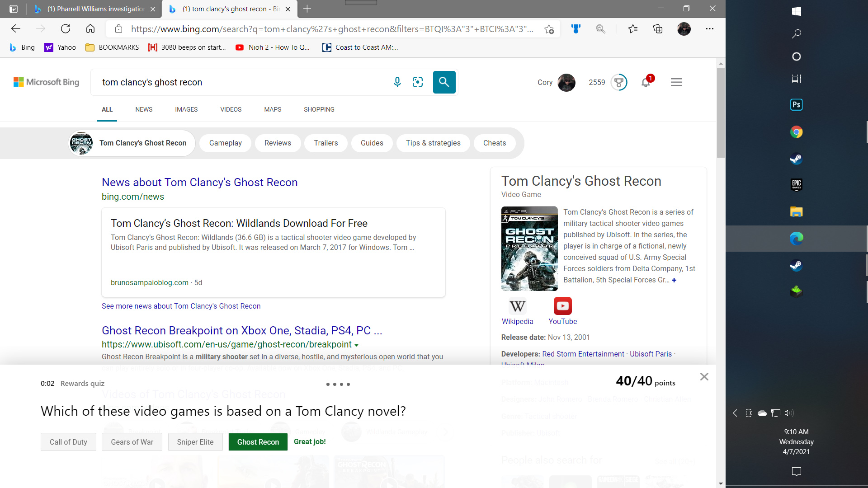
Task: Expand Ghost Recon description plus sign
Action: pos(674,280)
